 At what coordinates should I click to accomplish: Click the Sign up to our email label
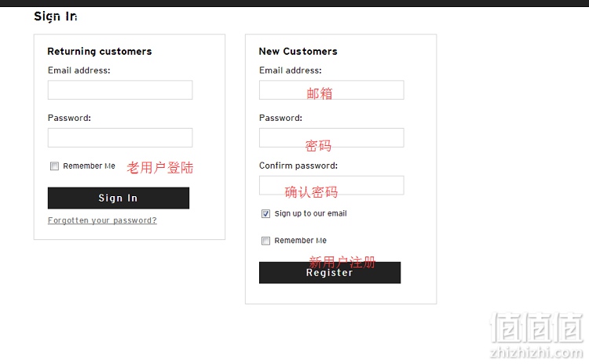coord(311,214)
